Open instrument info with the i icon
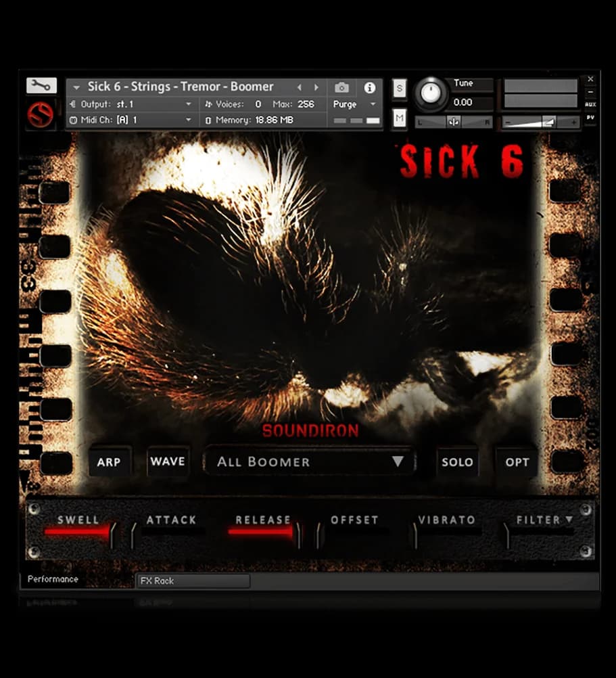This screenshot has height=678, width=616. click(369, 87)
